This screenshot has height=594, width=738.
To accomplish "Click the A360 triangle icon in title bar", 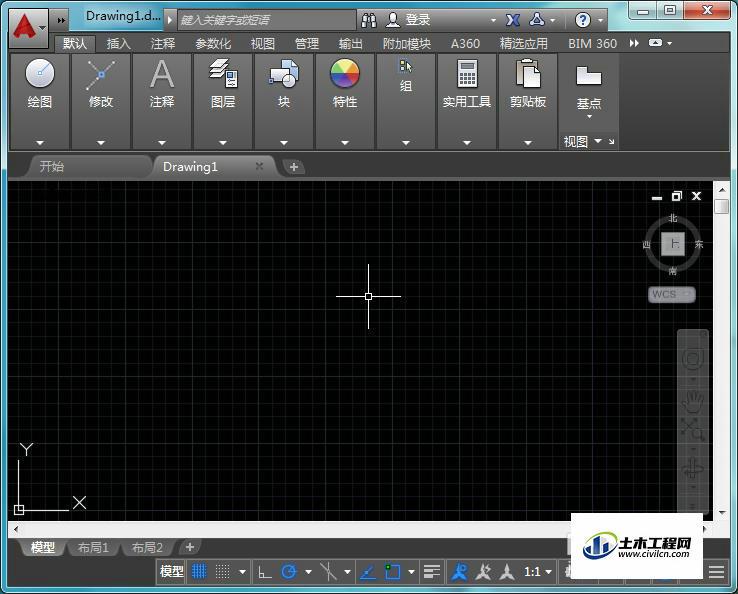I will [x=537, y=19].
